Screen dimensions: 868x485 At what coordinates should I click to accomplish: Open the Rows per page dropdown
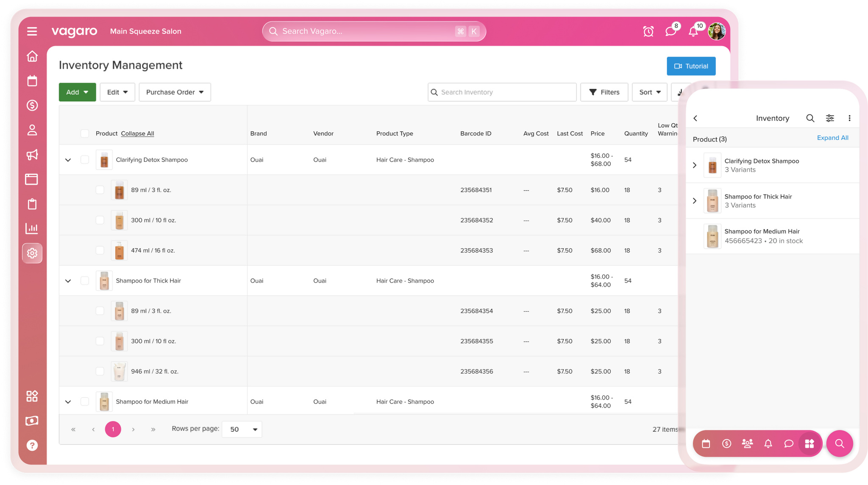(242, 430)
